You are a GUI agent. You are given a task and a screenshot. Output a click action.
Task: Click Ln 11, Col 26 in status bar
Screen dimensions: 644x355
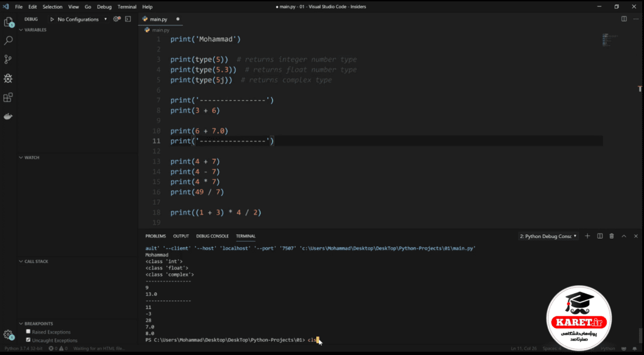524,349
